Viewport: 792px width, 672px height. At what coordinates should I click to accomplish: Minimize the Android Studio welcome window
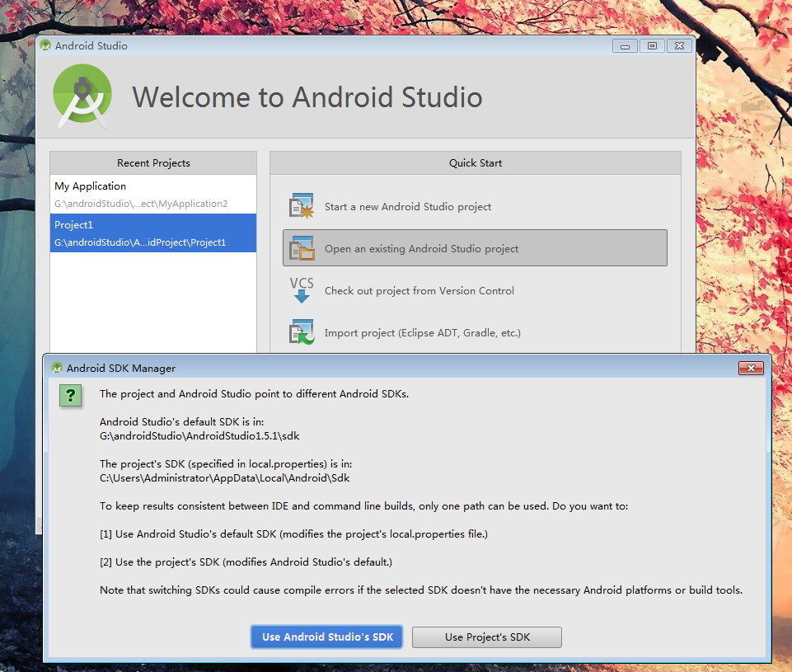tap(625, 46)
